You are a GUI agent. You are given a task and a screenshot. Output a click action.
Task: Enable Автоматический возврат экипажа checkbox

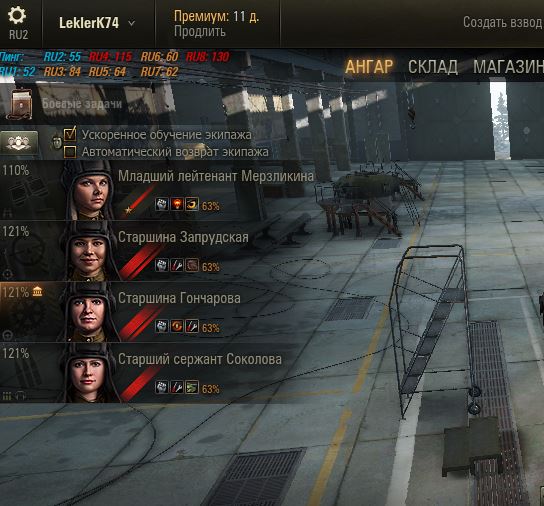coord(70,152)
